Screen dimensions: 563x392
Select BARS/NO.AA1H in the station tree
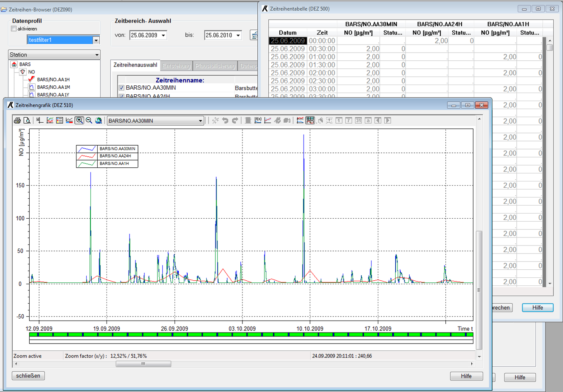[x=53, y=79]
